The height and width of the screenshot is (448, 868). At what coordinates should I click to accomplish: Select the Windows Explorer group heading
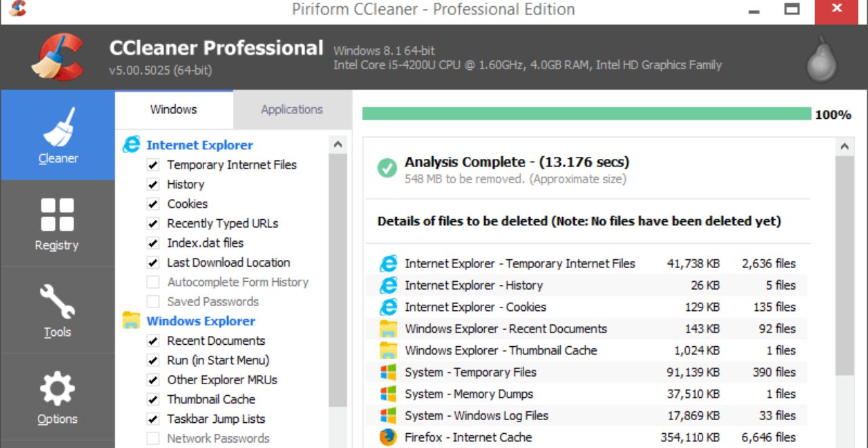coord(201,320)
